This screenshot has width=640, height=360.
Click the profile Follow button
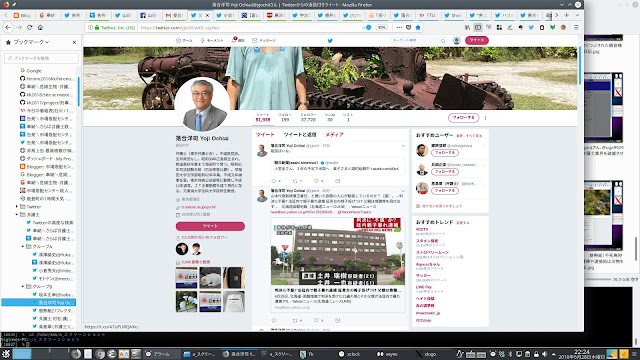[x=463, y=118]
